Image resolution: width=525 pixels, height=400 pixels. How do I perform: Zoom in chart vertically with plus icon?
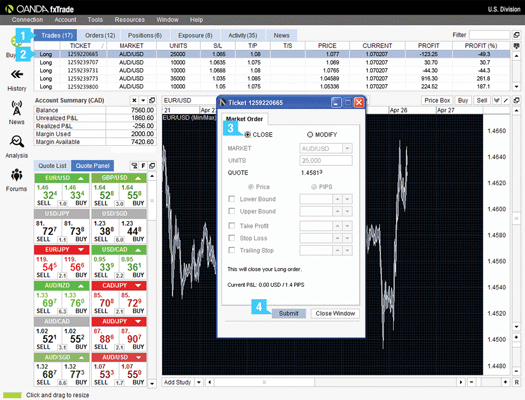pyautogui.click(x=516, y=337)
